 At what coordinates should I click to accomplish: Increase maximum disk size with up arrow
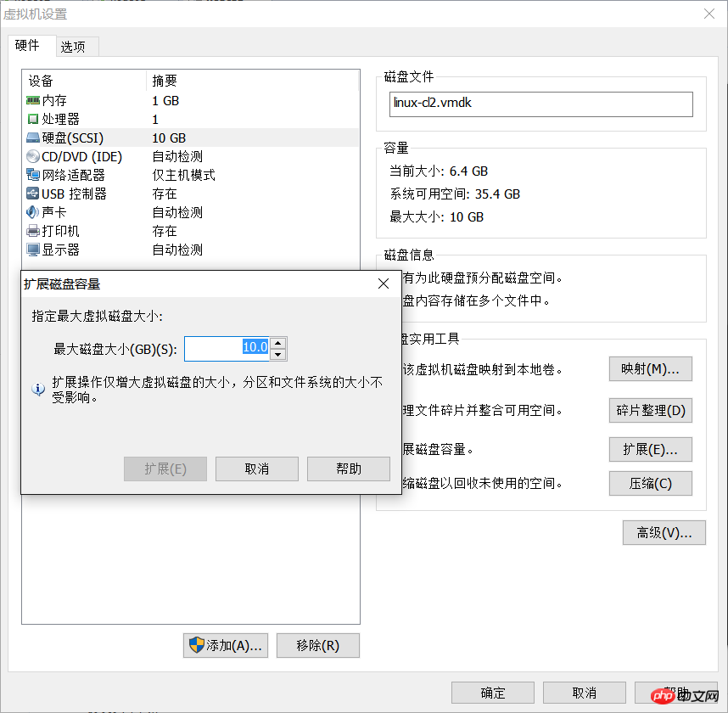click(278, 343)
